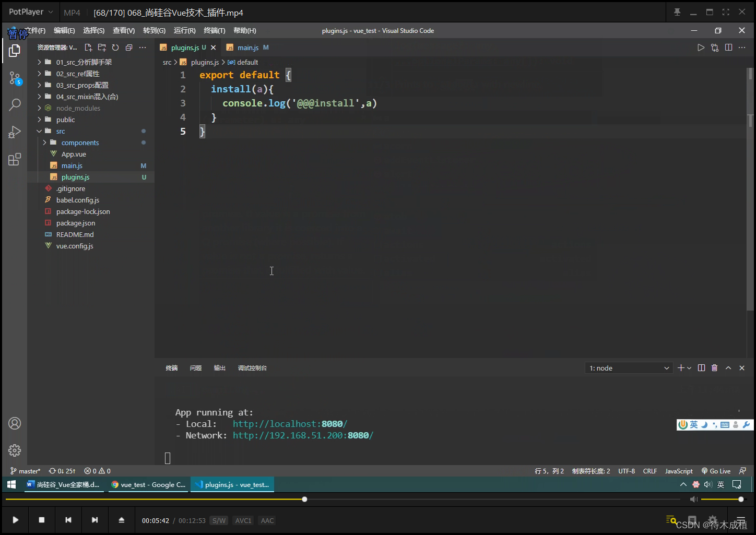Change UTF-8 encoding in status bar
This screenshot has width=756, height=535.
point(627,471)
